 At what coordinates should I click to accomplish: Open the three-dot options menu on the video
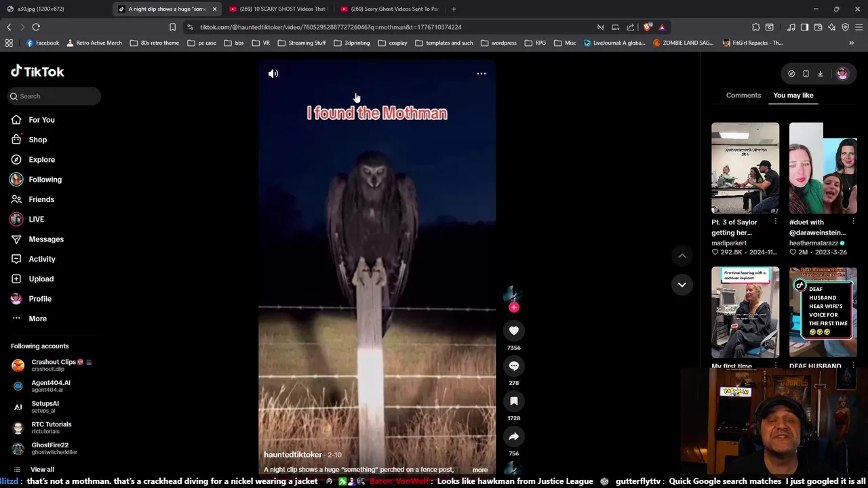click(481, 74)
